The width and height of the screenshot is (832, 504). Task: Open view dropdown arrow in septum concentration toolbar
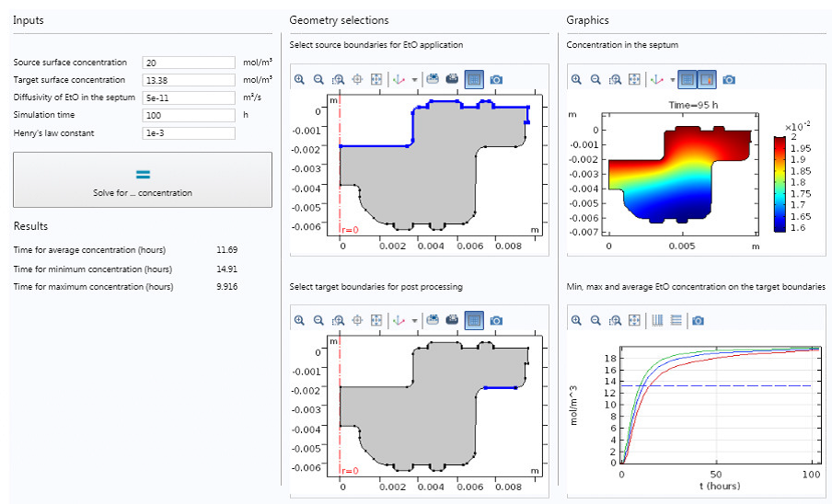pos(671,80)
